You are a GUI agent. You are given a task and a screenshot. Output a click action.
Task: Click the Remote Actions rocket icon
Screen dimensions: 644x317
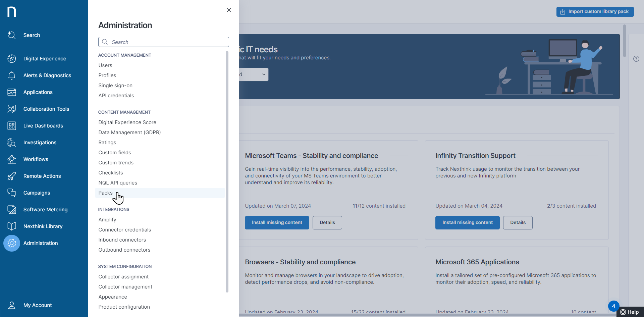click(12, 176)
